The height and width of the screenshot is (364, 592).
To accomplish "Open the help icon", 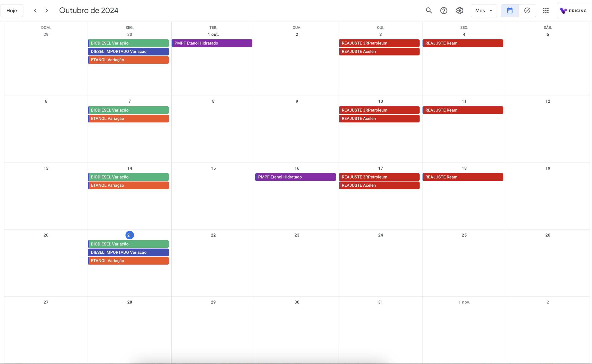I will pos(444,10).
